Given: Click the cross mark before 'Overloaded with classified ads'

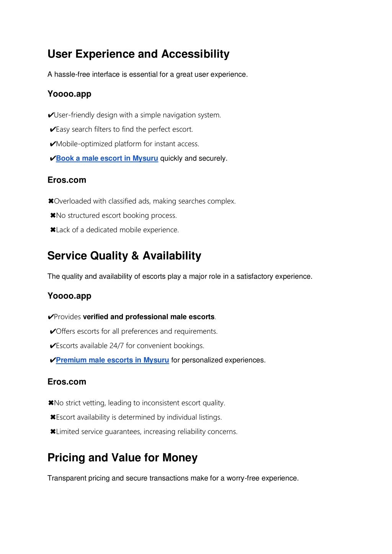Looking at the screenshot, I should [x=51, y=201].
